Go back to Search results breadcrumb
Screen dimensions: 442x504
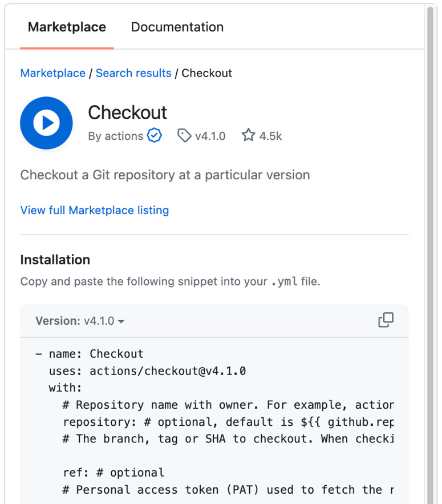click(x=133, y=73)
